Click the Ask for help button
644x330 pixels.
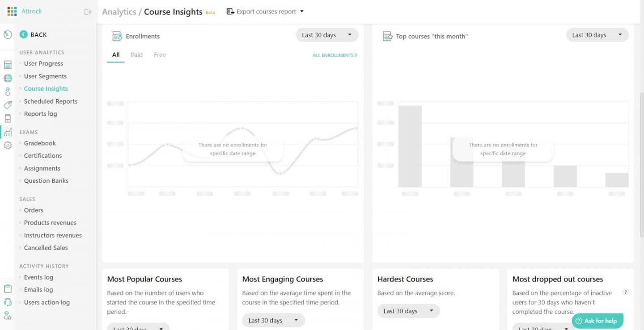[x=597, y=321]
